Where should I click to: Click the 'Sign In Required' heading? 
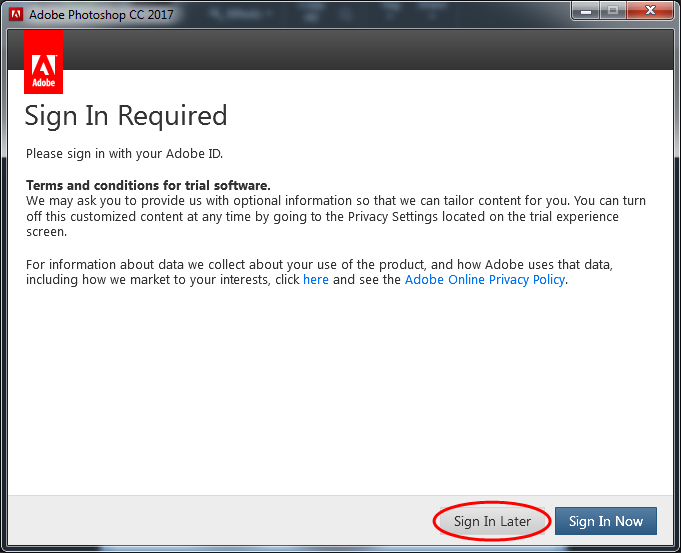coord(126,116)
